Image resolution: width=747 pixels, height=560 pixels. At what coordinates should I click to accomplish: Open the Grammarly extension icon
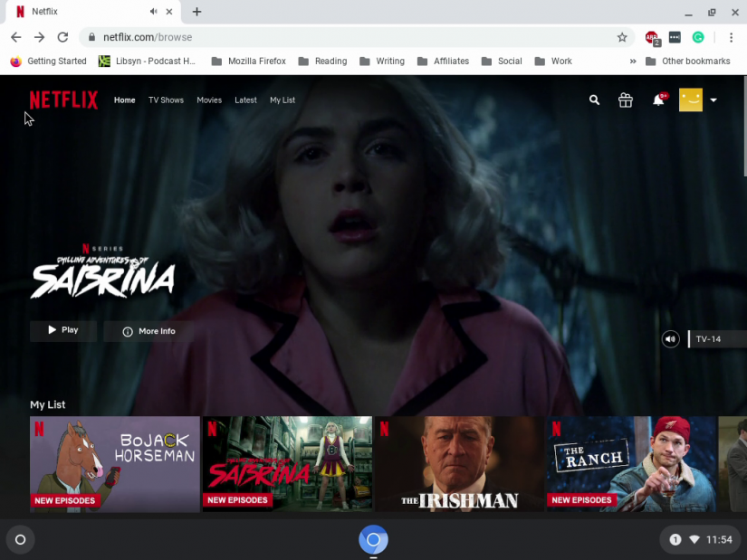697,38
